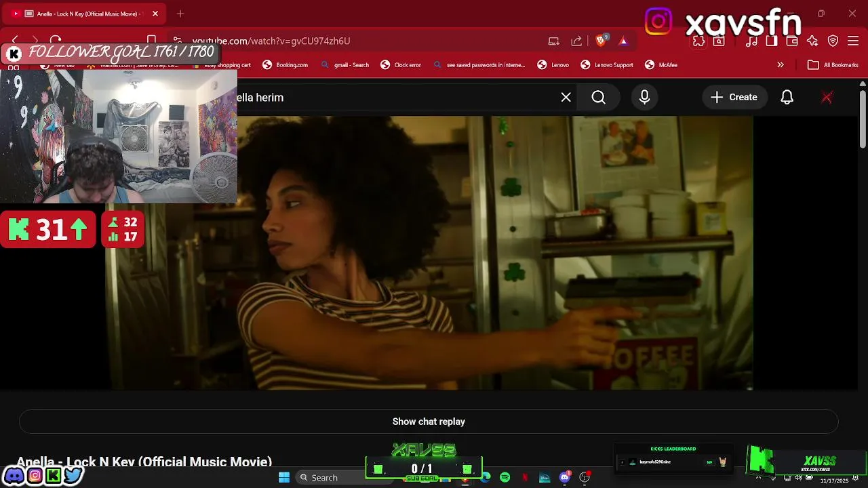This screenshot has height=488, width=868.
Task: Open Leo AI sparkle icon
Action: click(812, 41)
